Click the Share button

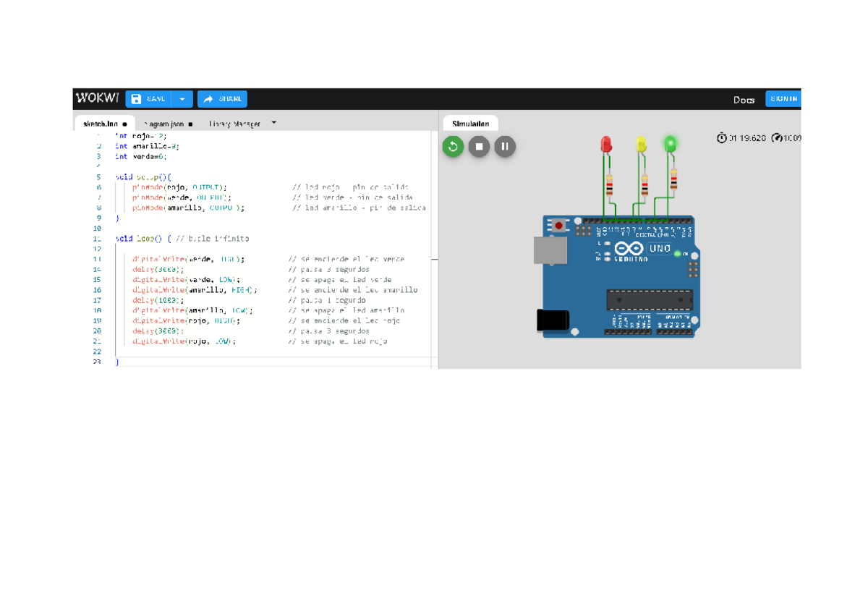pos(223,99)
